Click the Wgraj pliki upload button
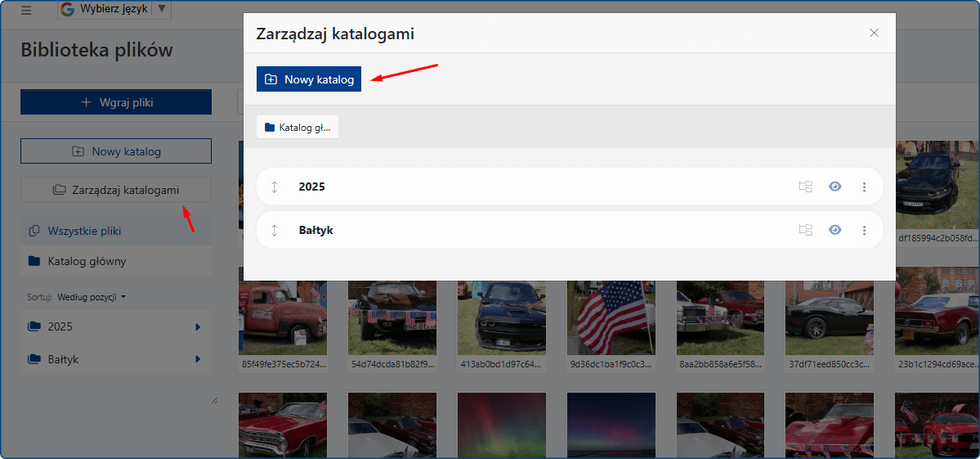Screen dimensions: 980x459 116,102
